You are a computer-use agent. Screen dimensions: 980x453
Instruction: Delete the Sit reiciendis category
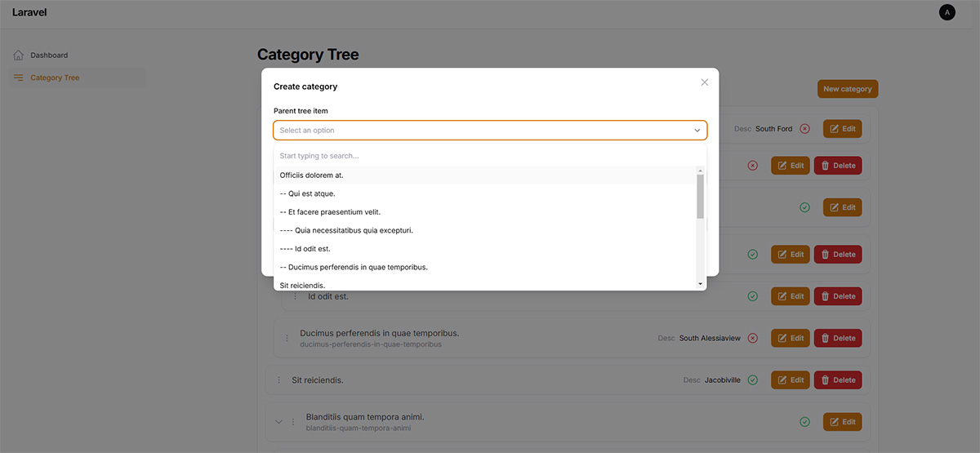pos(838,380)
